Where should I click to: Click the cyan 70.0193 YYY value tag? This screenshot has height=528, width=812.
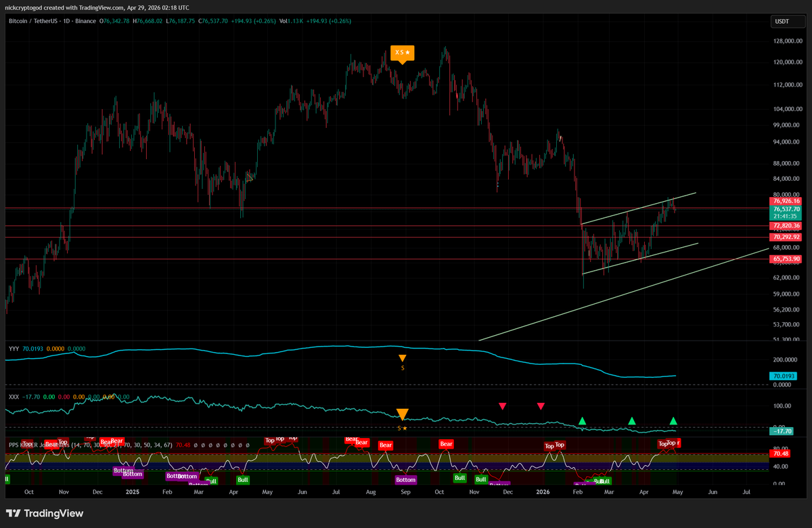(x=783, y=376)
